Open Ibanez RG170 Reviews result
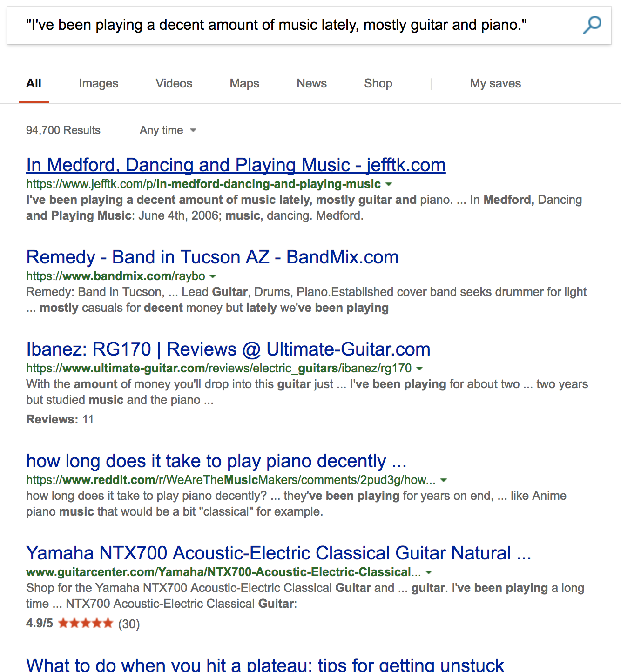The height and width of the screenshot is (672, 621). tap(228, 349)
